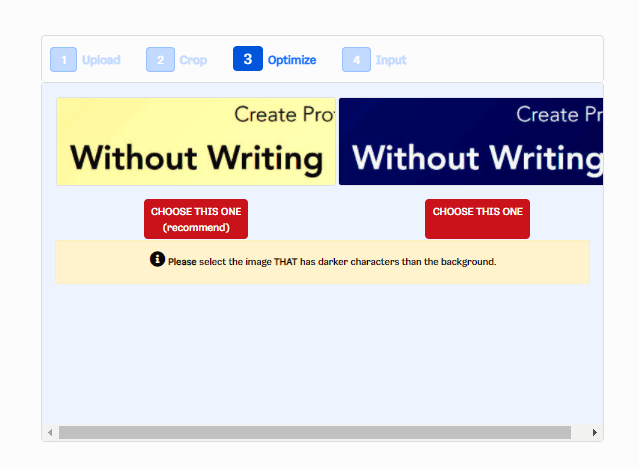Image resolution: width=639 pixels, height=469 pixels.
Task: Choose the dark blue image option button
Action: coord(478,219)
